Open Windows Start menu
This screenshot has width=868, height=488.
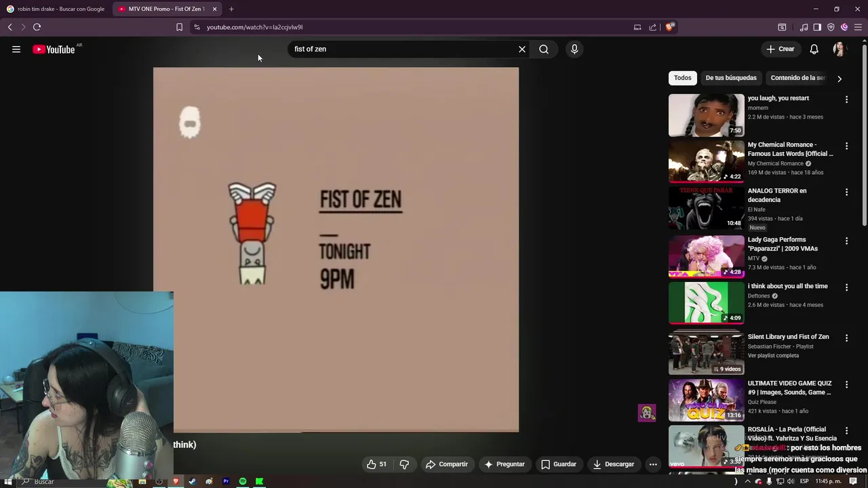pos(8,481)
